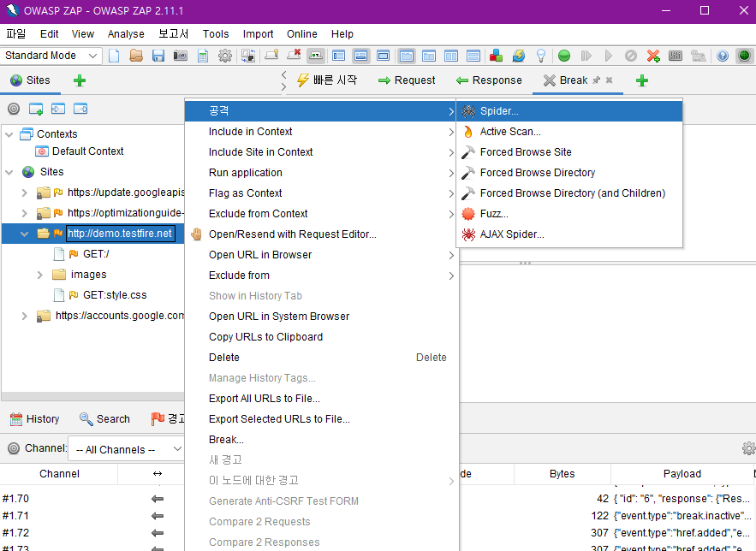
Task: Click the Import Context icon in Sites panel
Action: click(x=58, y=109)
